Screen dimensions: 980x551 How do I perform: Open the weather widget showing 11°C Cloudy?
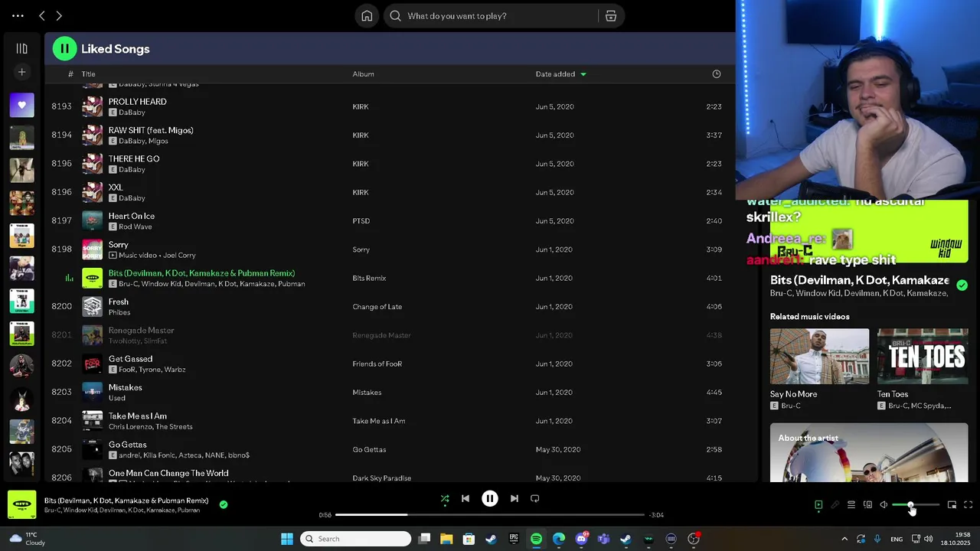(x=27, y=539)
